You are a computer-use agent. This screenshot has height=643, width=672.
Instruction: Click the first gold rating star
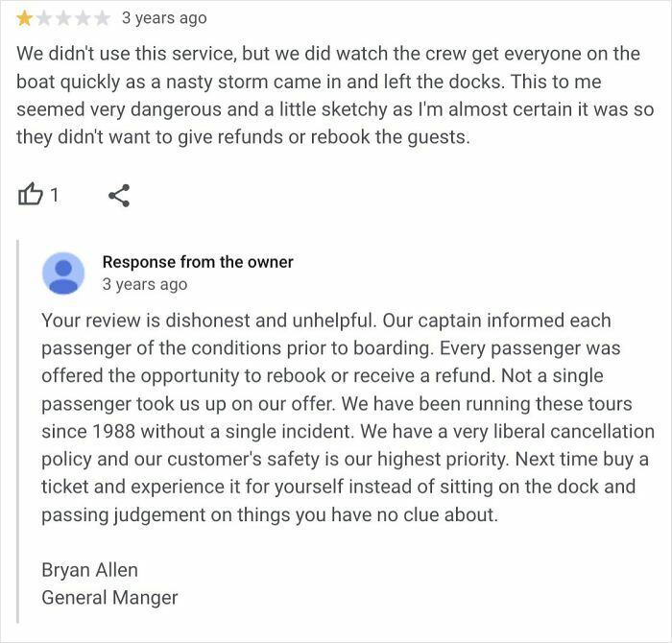(x=24, y=18)
